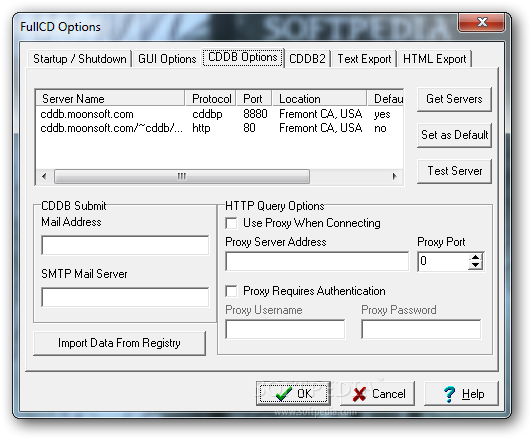Screen dimensions: 532x439
Task: Click the 'yes' default cell
Action: 382,115
